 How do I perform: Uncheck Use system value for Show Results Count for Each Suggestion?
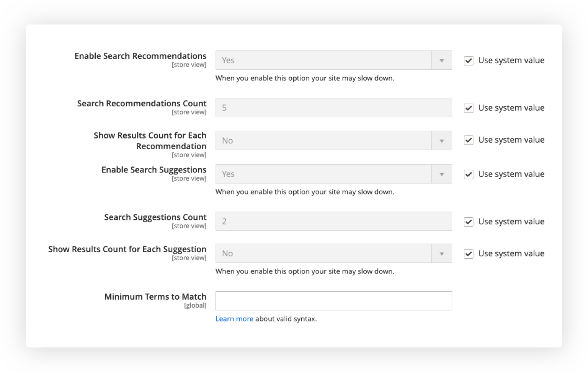pos(468,253)
